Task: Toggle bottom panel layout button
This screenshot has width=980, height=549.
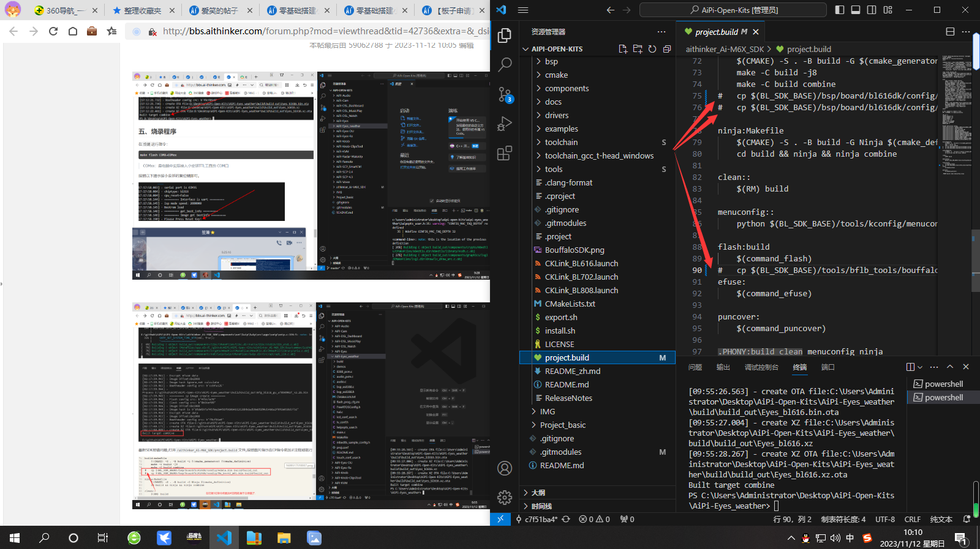Action: tap(856, 10)
